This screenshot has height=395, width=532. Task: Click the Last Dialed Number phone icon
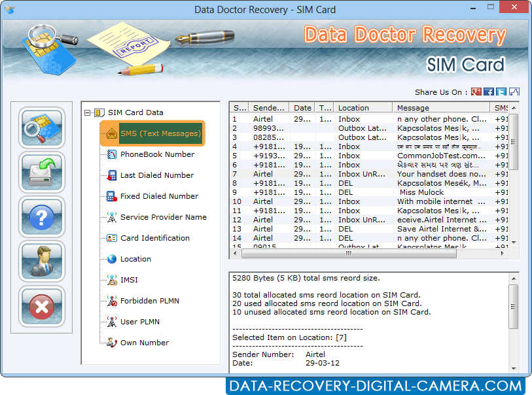[x=112, y=175]
